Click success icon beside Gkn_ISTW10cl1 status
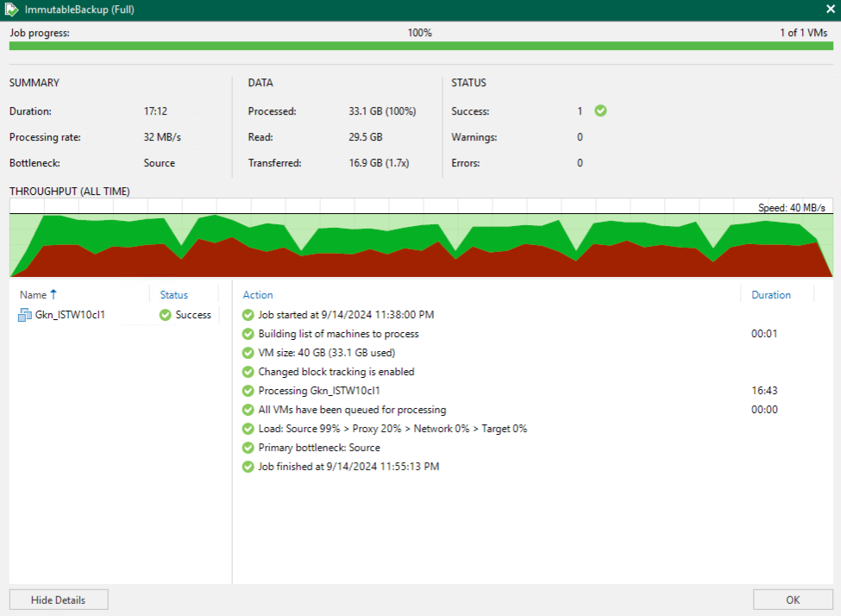The image size is (841, 616). (x=166, y=315)
